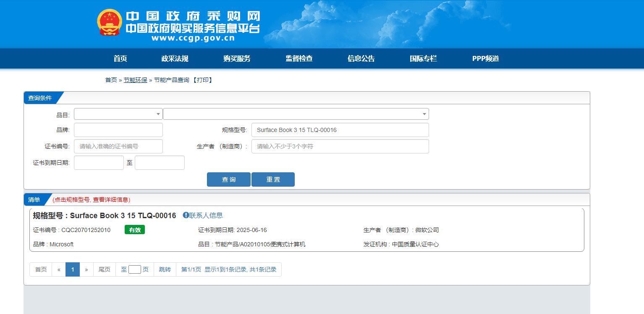The width and height of the screenshot is (644, 314).
Task: Focus the 品牌 input field
Action: tap(118, 130)
